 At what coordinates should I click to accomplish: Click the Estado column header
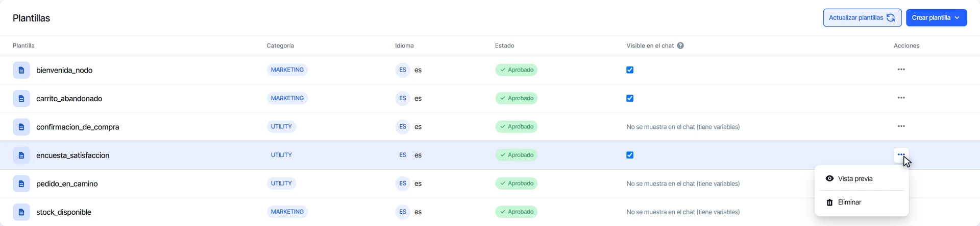[504, 46]
